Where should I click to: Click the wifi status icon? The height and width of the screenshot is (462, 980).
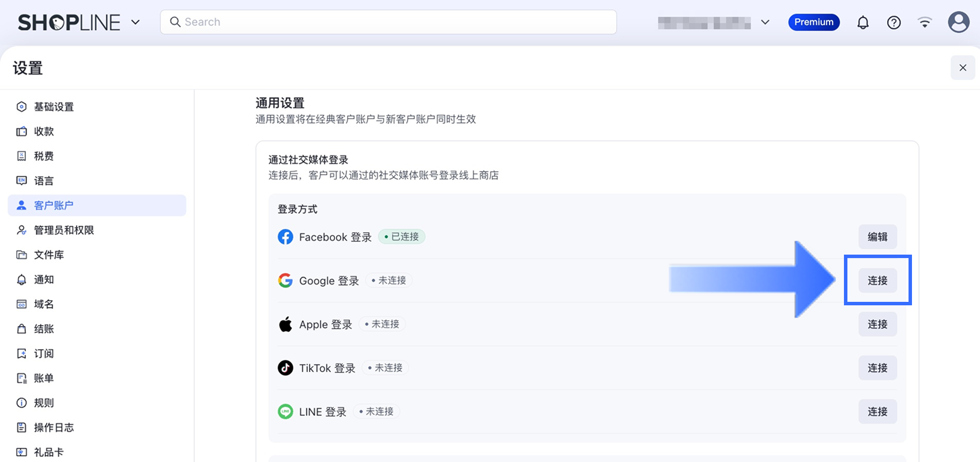925,22
